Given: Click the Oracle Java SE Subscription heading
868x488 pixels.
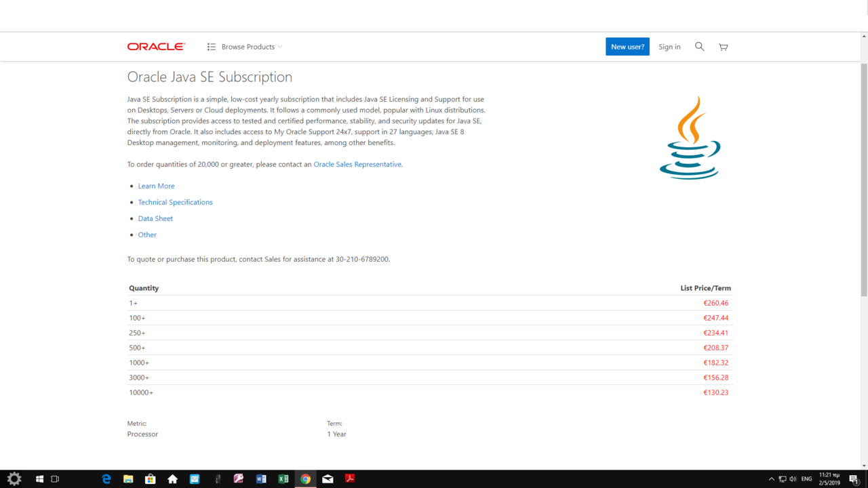Looking at the screenshot, I should (210, 77).
